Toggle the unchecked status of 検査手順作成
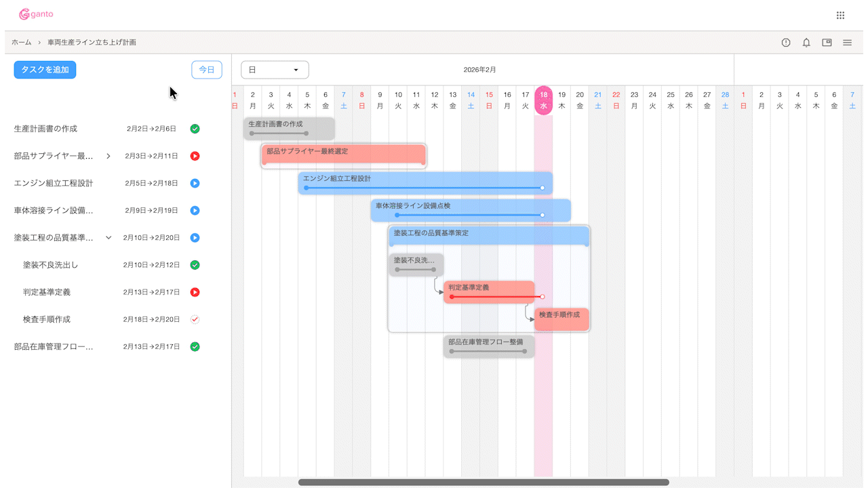868x488 pixels. (195, 319)
